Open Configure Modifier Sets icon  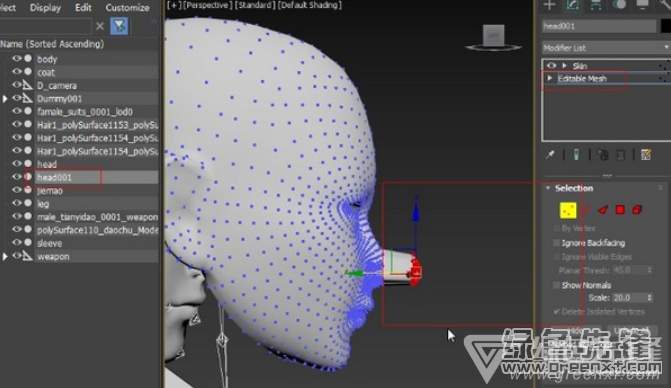click(x=646, y=154)
